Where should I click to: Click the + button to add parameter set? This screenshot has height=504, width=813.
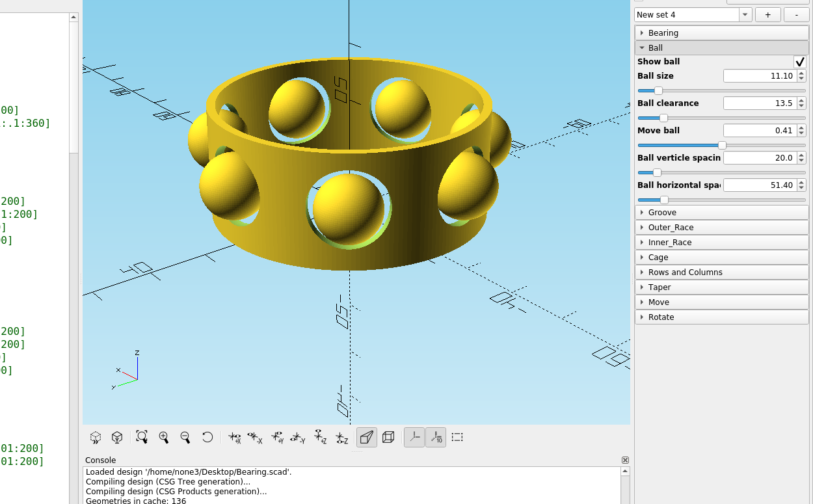point(767,14)
